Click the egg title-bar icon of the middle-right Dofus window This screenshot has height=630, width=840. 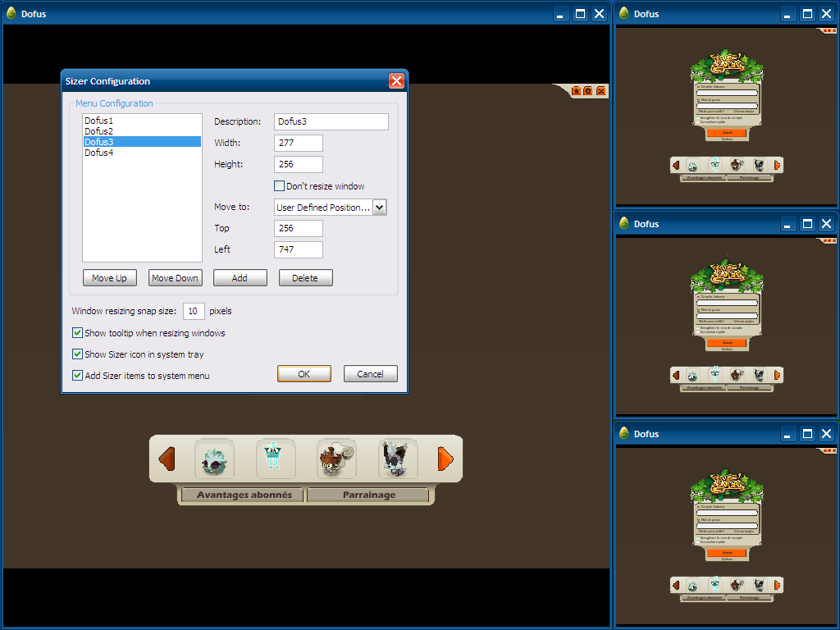click(624, 223)
